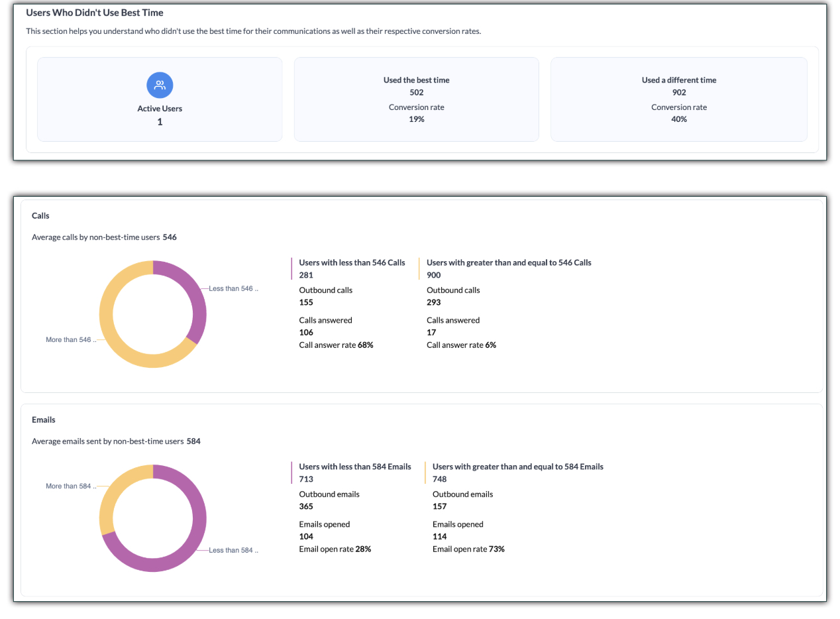Open the 'Used the best time' card
Viewport: 840px width, 619px height.
pos(416,99)
